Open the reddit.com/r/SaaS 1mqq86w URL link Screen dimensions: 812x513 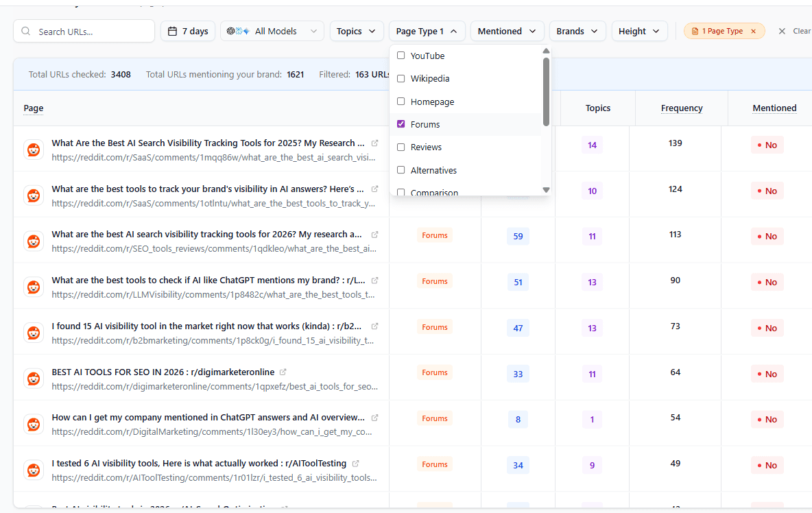point(213,157)
